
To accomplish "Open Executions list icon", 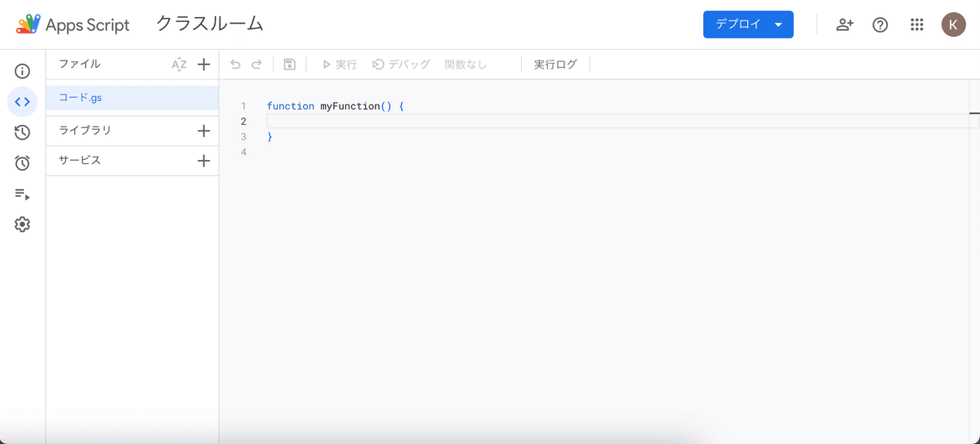I will point(23,193).
